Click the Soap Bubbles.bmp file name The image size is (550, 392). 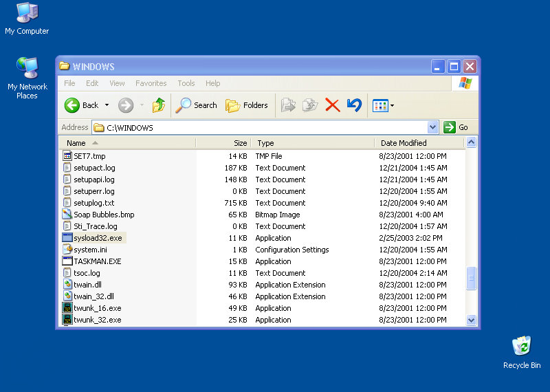(104, 215)
